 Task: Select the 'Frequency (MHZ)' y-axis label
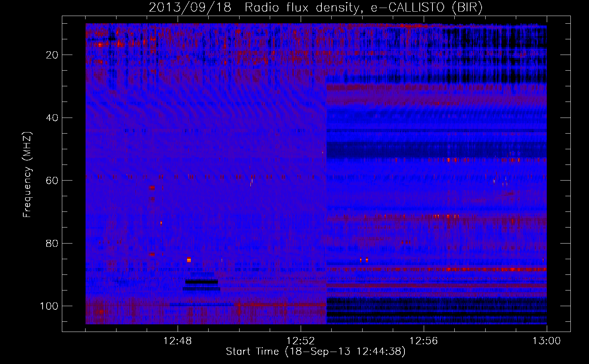click(27, 175)
